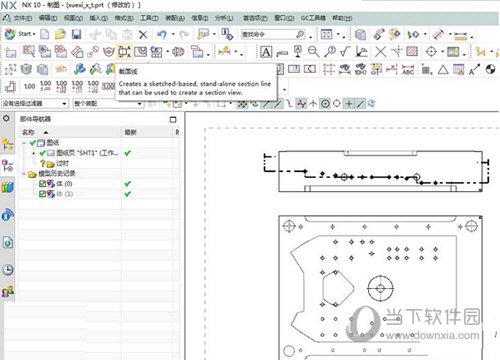Click the Undo arrow icon
500x360 pixels.
tap(162, 34)
